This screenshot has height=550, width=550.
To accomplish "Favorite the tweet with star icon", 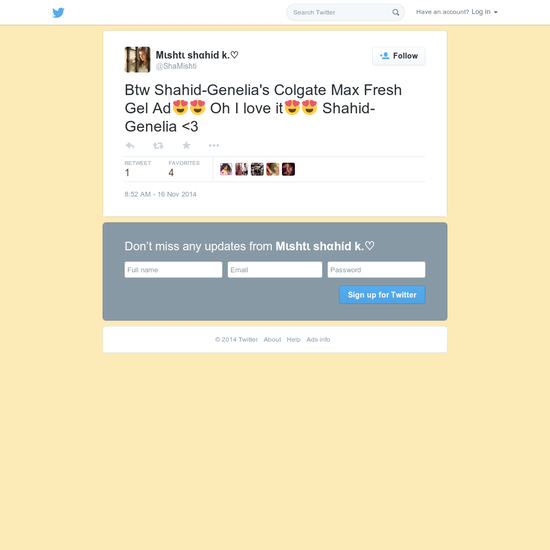I will [x=186, y=145].
